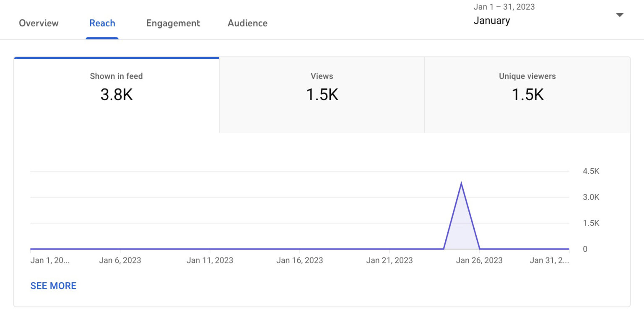Stay on the Reach tab
The width and height of the screenshot is (644, 315).
[x=102, y=23]
